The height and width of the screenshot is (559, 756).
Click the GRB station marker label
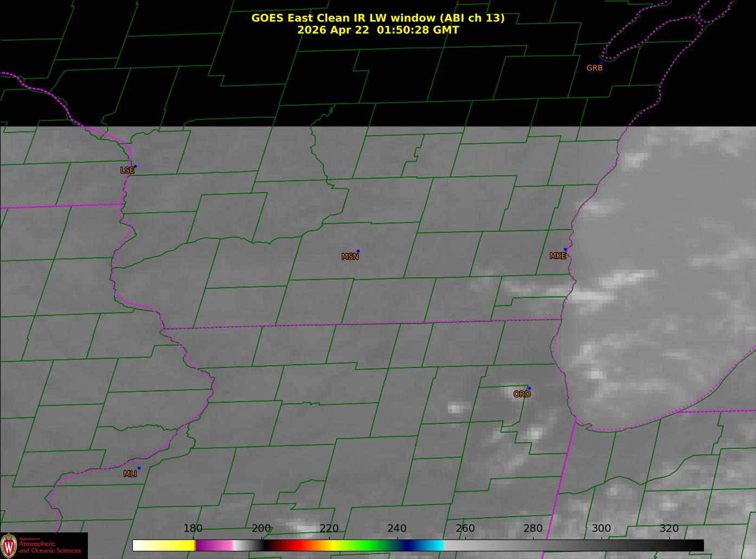pos(594,68)
